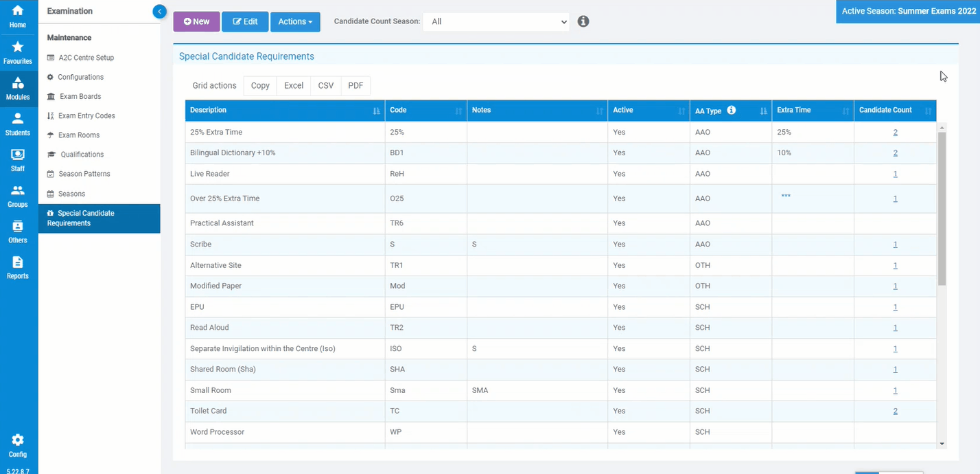Click the EPU description cell
Image resolution: width=980 pixels, height=474 pixels.
click(285, 307)
